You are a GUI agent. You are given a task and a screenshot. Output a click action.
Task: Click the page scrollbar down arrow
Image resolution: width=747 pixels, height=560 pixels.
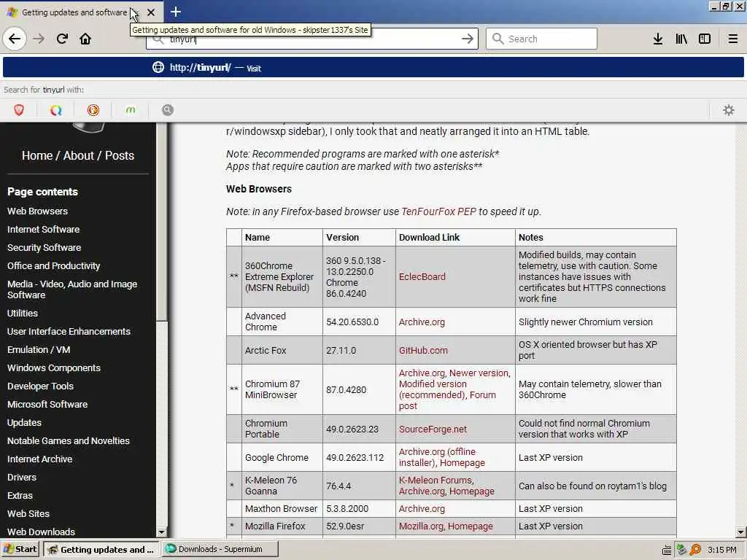click(740, 532)
